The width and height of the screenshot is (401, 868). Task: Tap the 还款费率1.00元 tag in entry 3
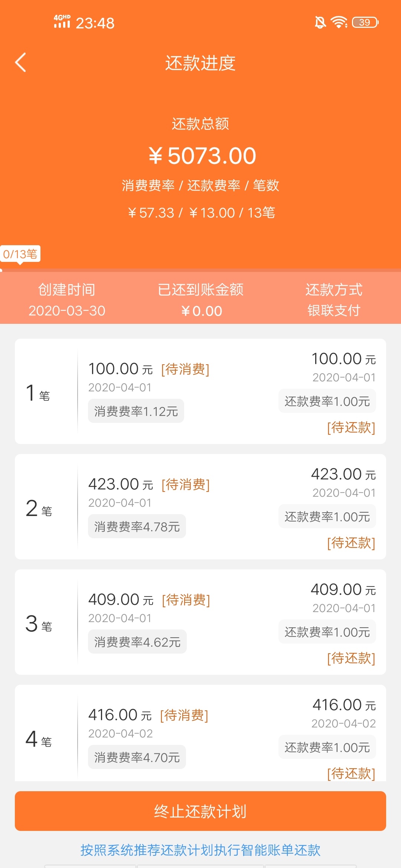point(327,632)
